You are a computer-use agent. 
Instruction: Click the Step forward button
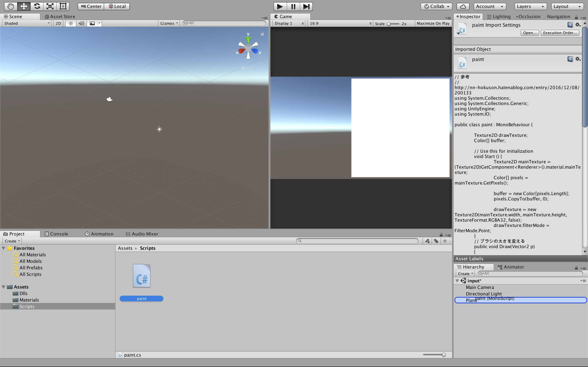306,6
